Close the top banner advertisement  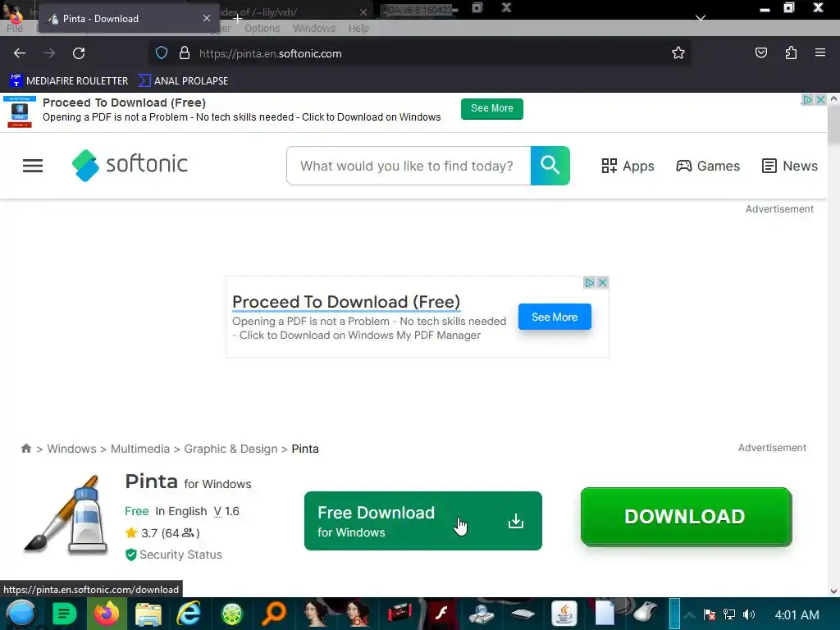tap(820, 99)
